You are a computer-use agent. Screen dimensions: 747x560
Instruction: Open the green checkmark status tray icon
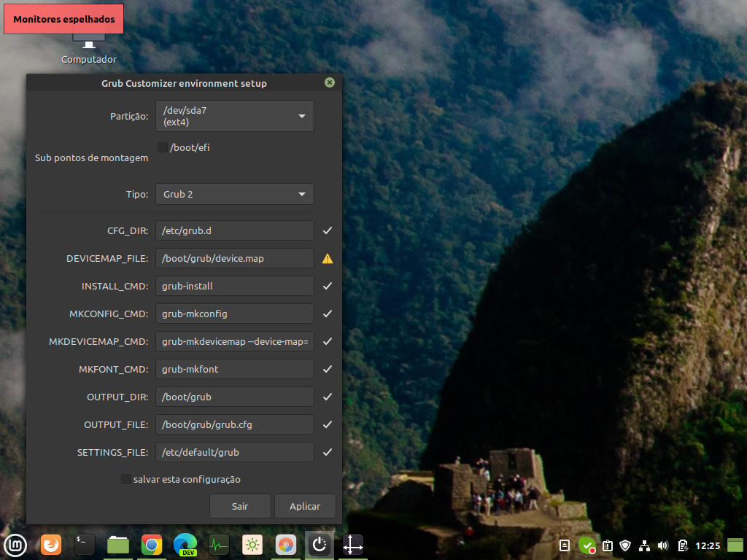(587, 545)
